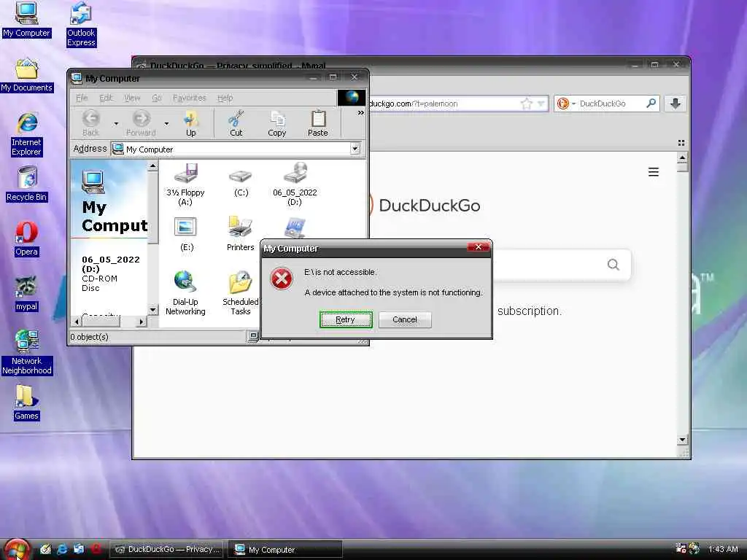The image size is (747, 560).
Task: Select the Scheduled Tasks folder icon
Action: 240,293
